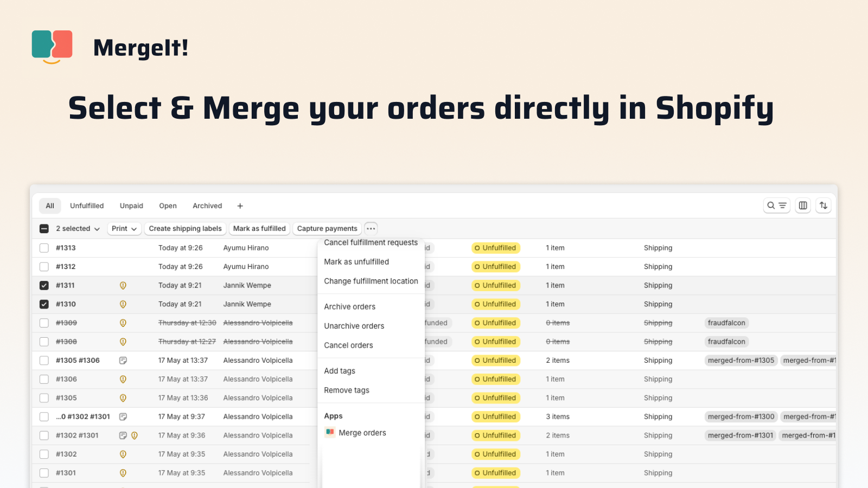Click the risk icon for order #1302 #1301
Screen dimensions: 868x488
[135, 435]
